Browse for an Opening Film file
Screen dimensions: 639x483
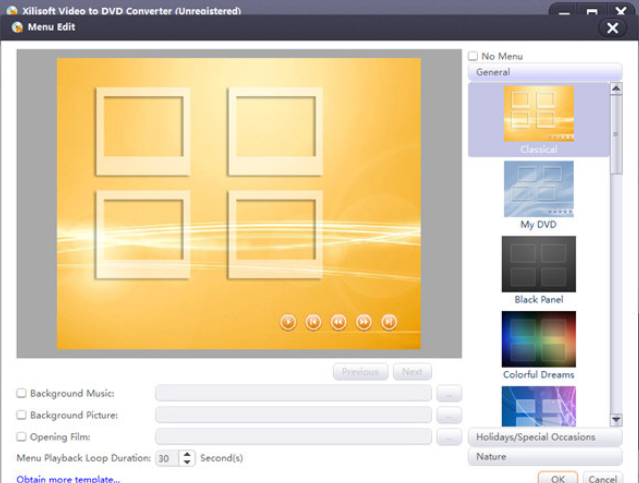coord(449,437)
